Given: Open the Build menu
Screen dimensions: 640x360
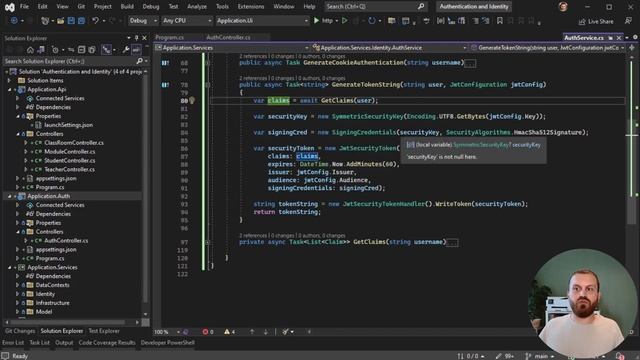Looking at the screenshot, I should (127, 7).
